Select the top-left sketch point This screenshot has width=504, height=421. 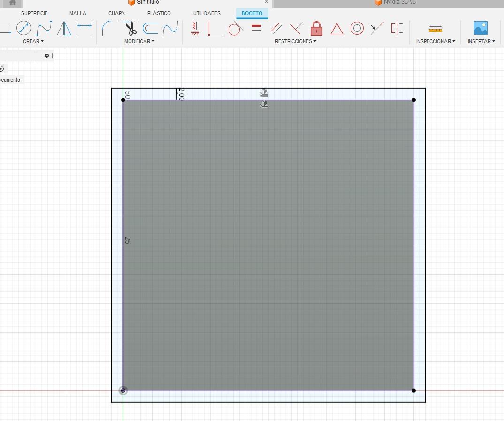(123, 100)
